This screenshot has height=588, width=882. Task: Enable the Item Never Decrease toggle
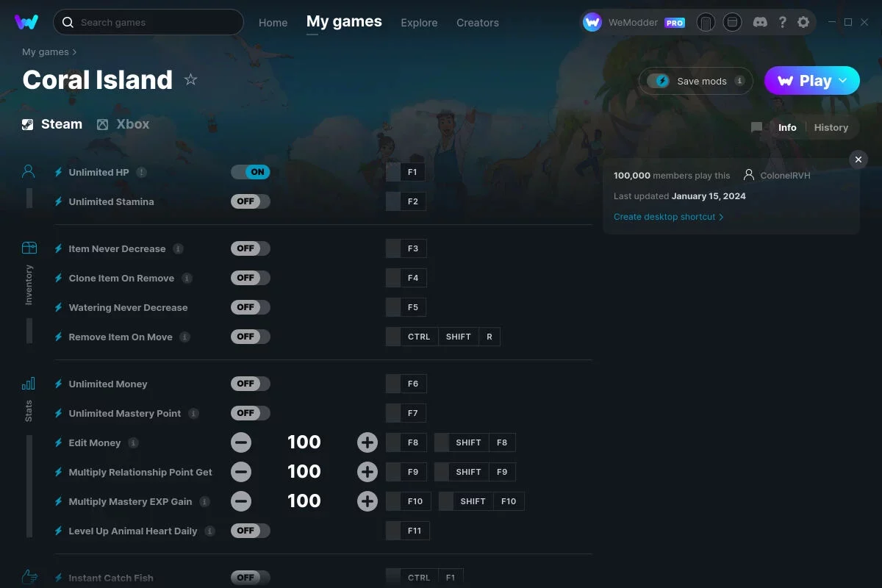click(251, 248)
